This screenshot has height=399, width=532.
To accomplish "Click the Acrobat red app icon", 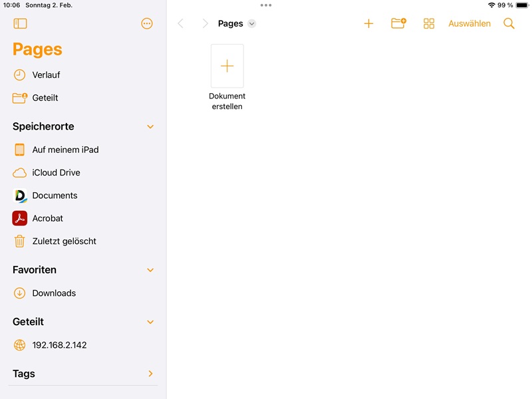I will click(x=20, y=218).
